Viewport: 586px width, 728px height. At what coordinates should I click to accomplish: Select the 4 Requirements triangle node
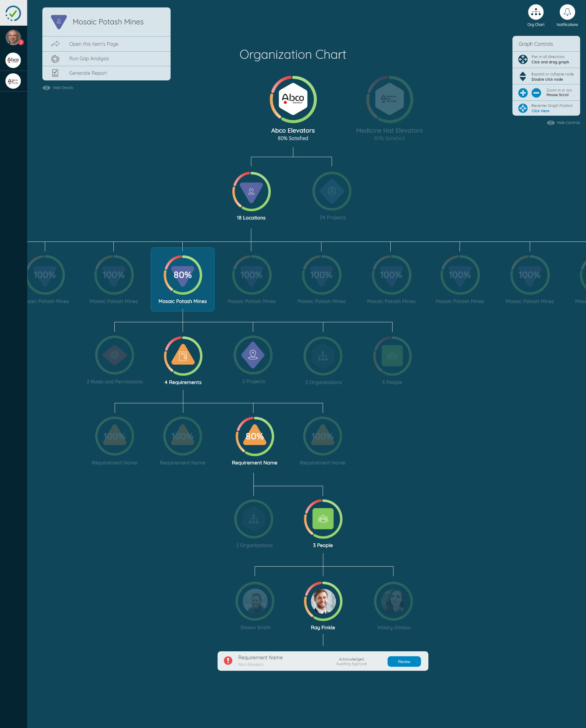[183, 356]
